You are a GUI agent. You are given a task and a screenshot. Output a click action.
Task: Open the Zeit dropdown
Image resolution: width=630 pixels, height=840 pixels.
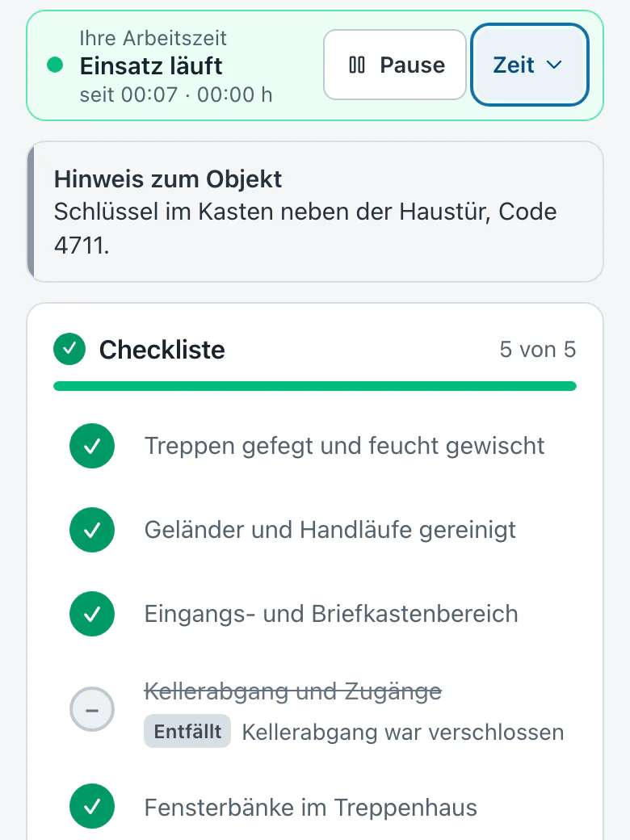pyautogui.click(x=529, y=65)
